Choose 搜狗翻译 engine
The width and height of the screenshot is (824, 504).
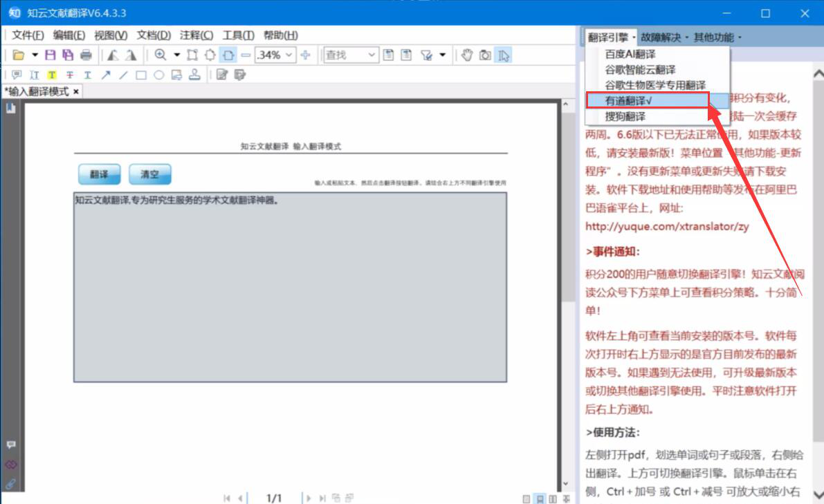click(657, 116)
